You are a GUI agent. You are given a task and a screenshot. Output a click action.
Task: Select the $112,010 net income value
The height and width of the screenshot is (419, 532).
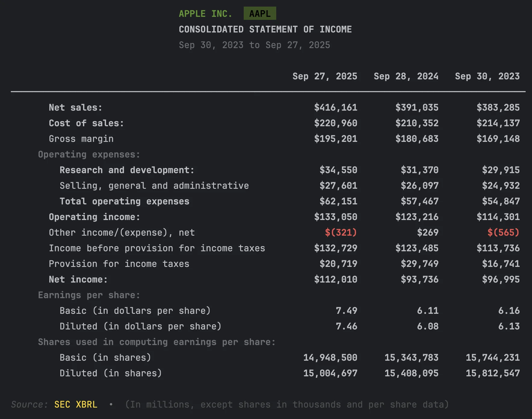pos(336,280)
